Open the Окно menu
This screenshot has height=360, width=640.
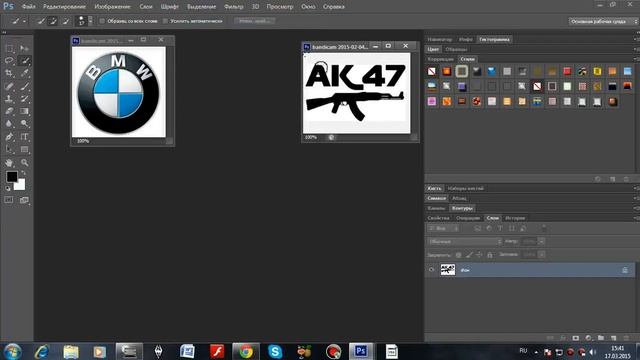click(308, 7)
